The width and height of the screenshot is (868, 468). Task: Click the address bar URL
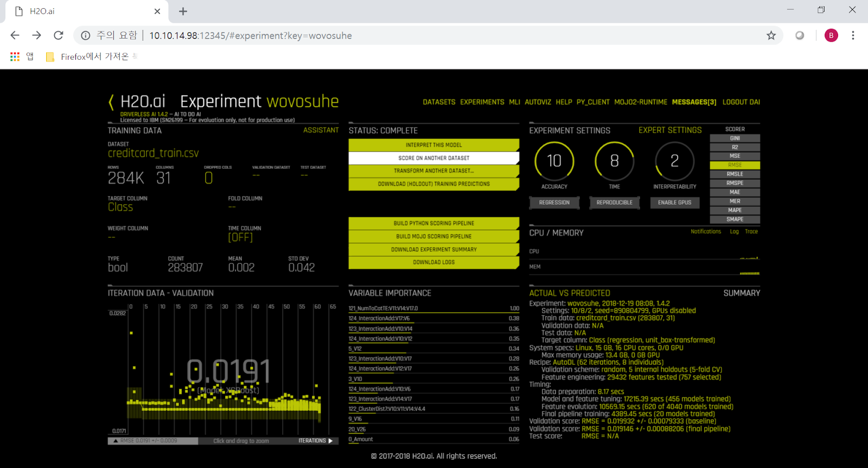[x=251, y=35]
